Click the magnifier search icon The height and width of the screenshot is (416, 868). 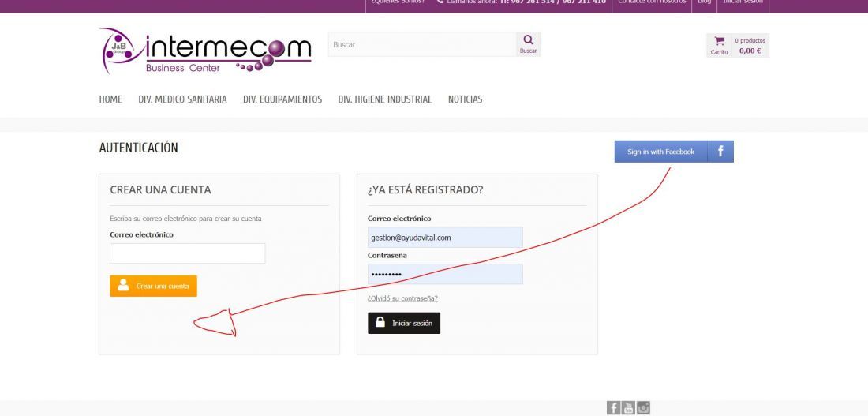[x=528, y=40]
